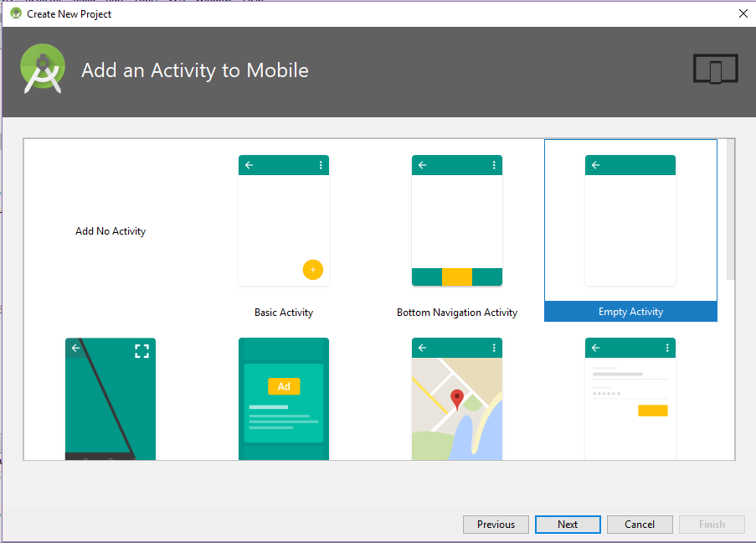This screenshot has height=543, width=756.
Task: Select the Empty Activity template
Action: (630, 220)
